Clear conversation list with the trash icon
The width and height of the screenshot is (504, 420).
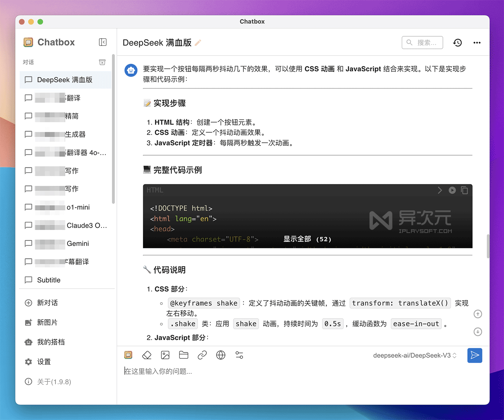pos(102,62)
